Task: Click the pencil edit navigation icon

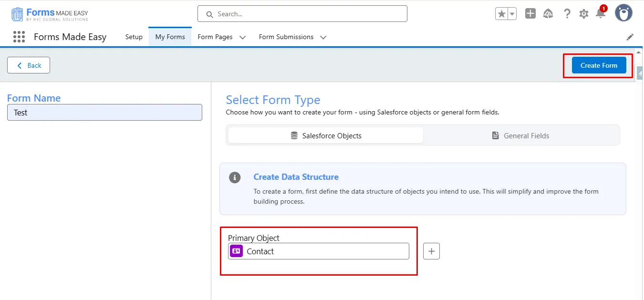Action: pos(630,37)
